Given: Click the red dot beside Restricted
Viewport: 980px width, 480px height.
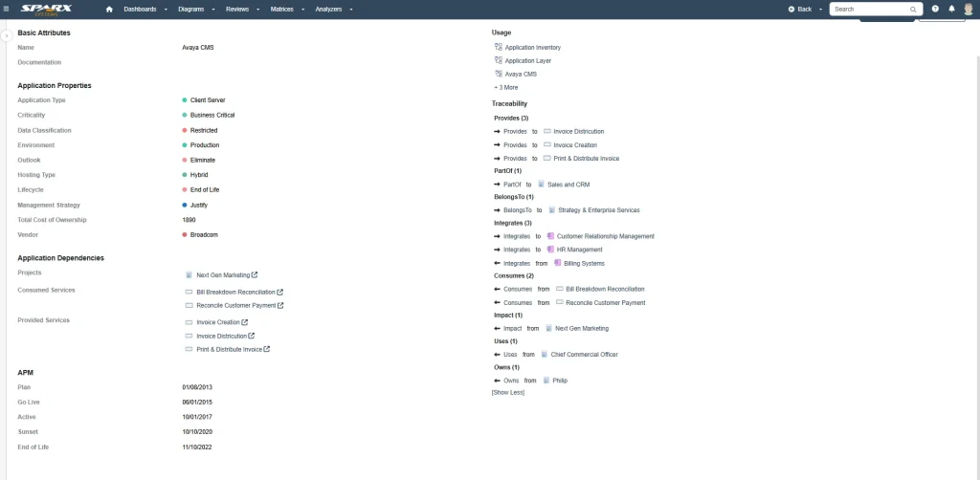Looking at the screenshot, I should coord(185,130).
